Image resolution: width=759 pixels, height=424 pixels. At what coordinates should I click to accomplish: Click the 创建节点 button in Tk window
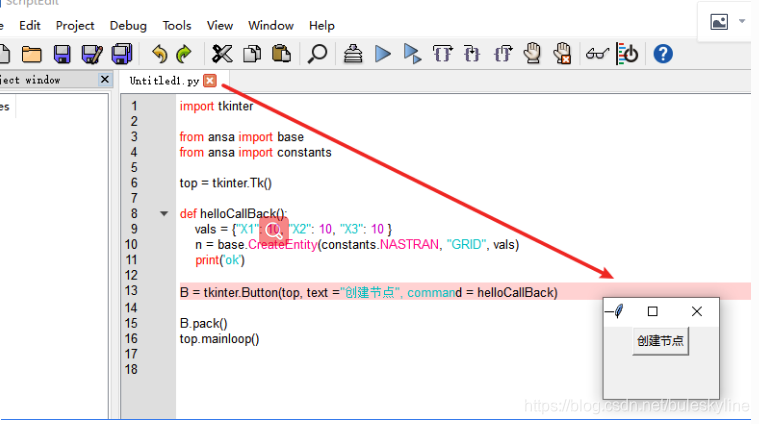660,341
